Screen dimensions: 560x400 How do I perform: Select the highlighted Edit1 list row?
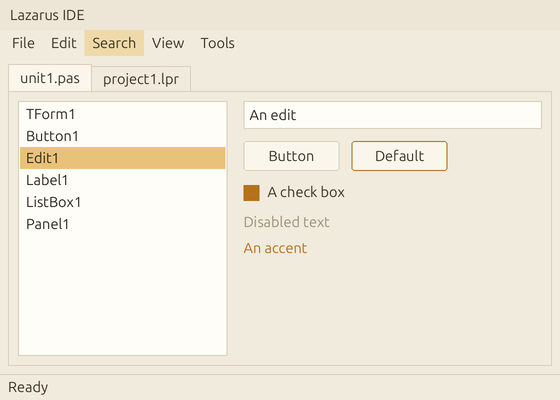point(122,158)
